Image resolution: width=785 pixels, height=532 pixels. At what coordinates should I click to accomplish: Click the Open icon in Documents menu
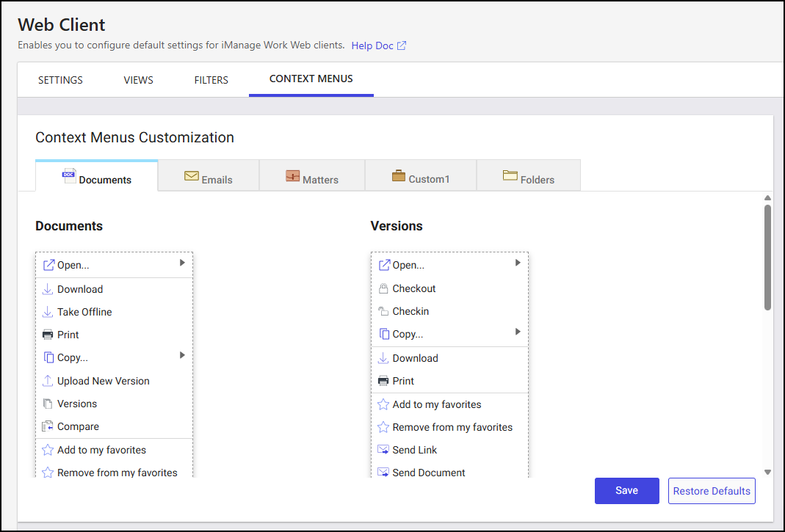tap(48, 265)
